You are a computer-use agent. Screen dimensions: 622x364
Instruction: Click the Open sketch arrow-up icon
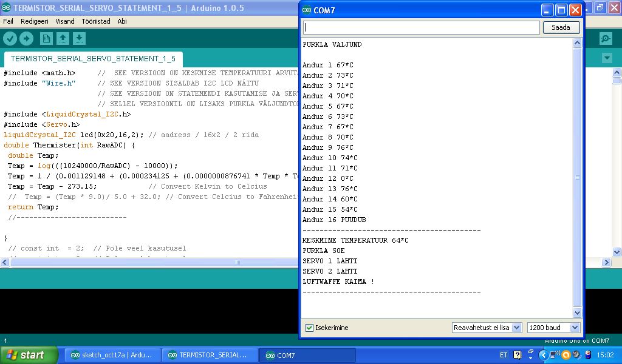coord(63,39)
